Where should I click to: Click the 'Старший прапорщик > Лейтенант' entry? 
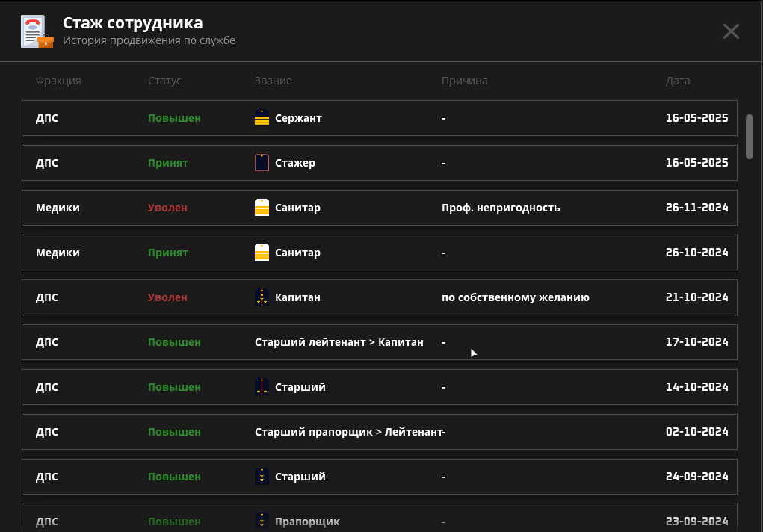click(x=348, y=432)
